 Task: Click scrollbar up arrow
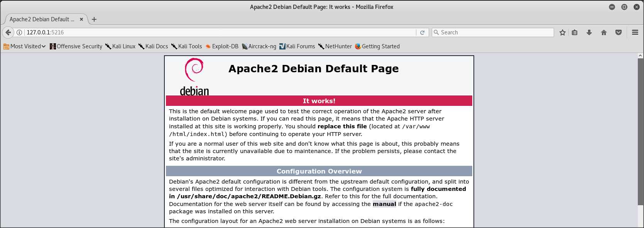click(641, 56)
